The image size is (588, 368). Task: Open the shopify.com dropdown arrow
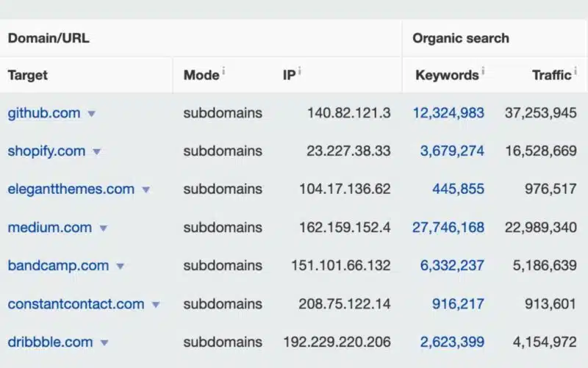click(x=97, y=152)
